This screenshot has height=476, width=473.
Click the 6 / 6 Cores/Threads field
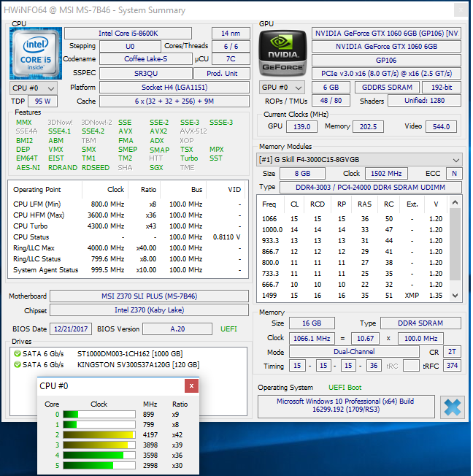click(231, 47)
